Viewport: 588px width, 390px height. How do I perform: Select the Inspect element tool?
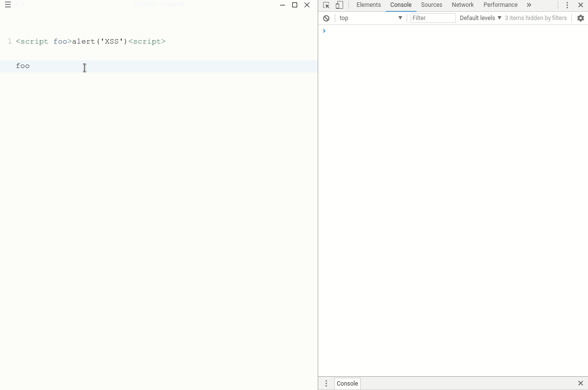pyautogui.click(x=326, y=5)
